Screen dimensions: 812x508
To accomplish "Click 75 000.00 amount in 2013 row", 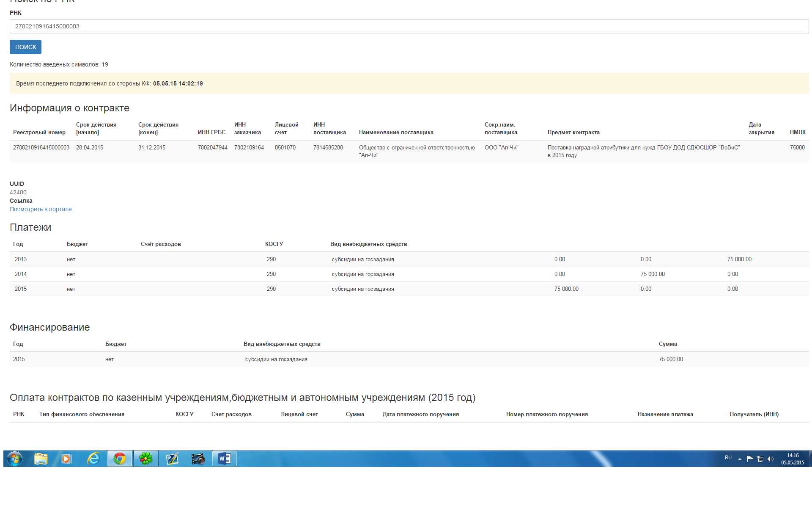I will pyautogui.click(x=739, y=259).
